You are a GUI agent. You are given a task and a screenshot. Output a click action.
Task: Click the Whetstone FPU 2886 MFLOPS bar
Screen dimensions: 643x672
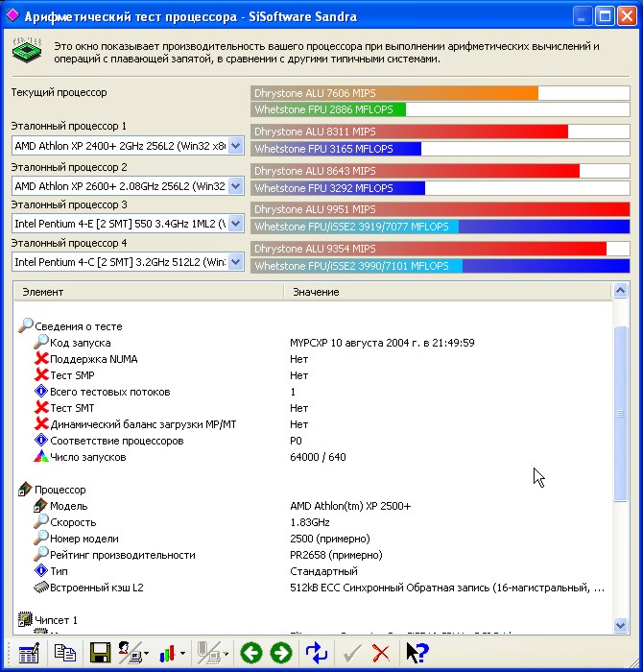click(440, 109)
